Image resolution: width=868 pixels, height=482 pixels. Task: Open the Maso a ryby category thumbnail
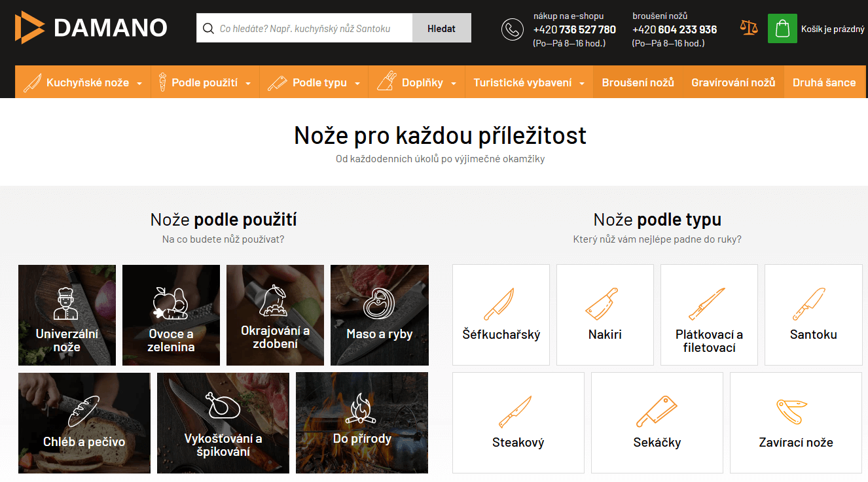[379, 315]
